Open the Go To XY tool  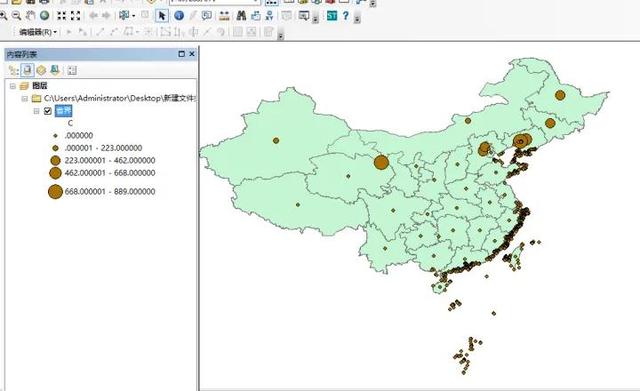pos(269,16)
